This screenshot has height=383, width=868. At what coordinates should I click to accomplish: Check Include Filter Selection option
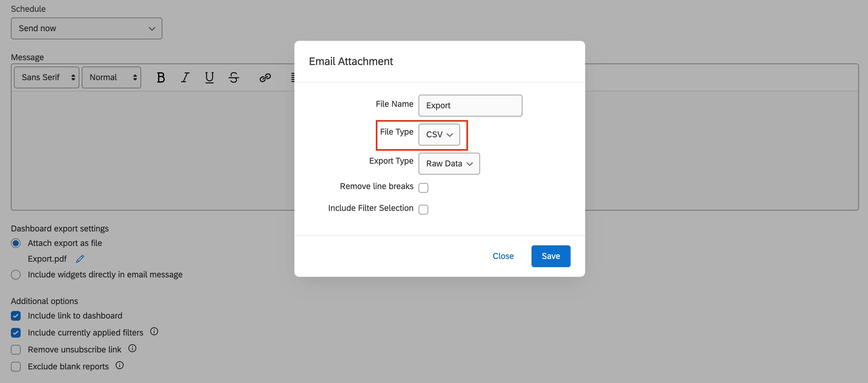pyautogui.click(x=423, y=209)
